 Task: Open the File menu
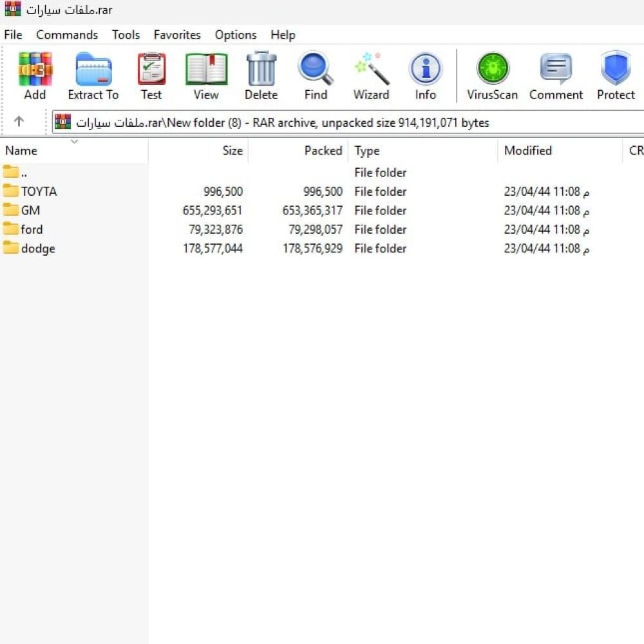tap(13, 35)
